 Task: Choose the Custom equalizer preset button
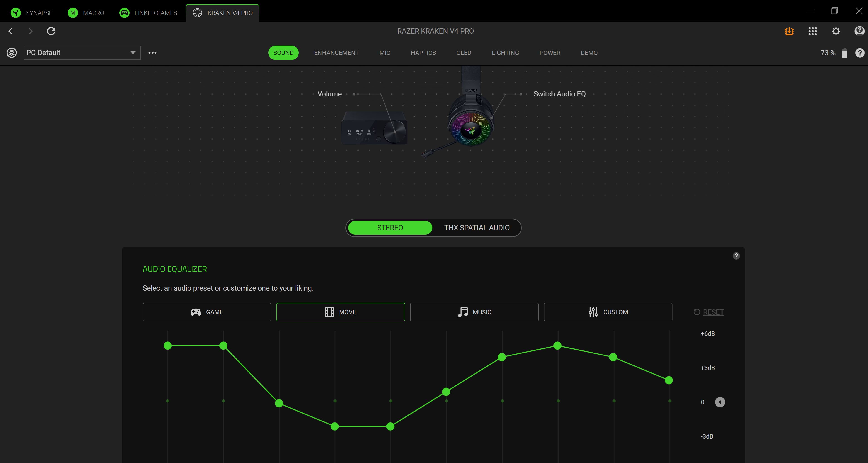coord(608,312)
